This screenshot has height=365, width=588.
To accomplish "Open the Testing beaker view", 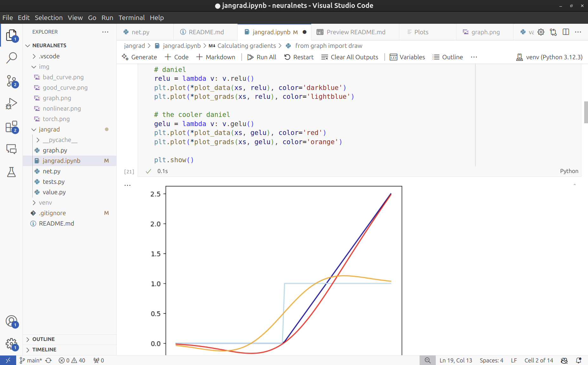I will [x=12, y=172].
